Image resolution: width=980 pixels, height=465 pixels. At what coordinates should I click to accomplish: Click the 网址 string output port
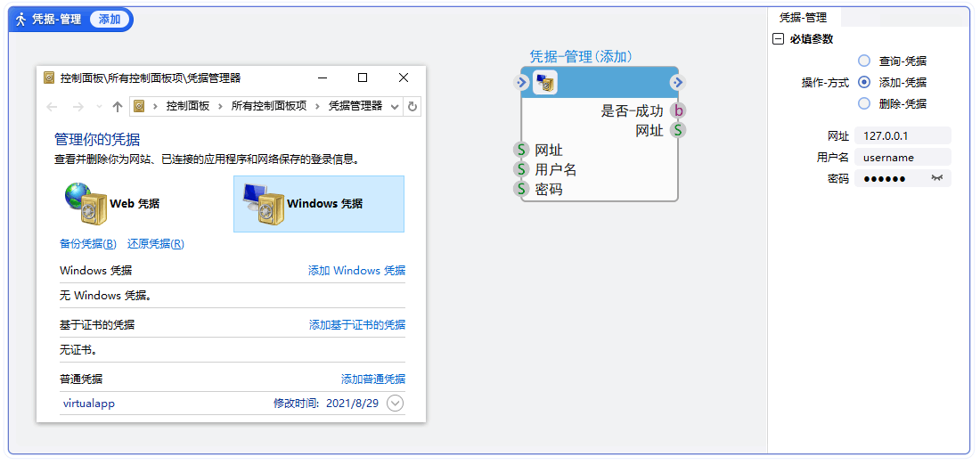tap(678, 131)
